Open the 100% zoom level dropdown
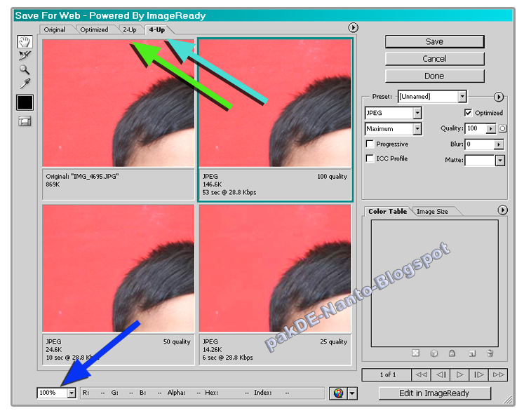 pos(71,393)
